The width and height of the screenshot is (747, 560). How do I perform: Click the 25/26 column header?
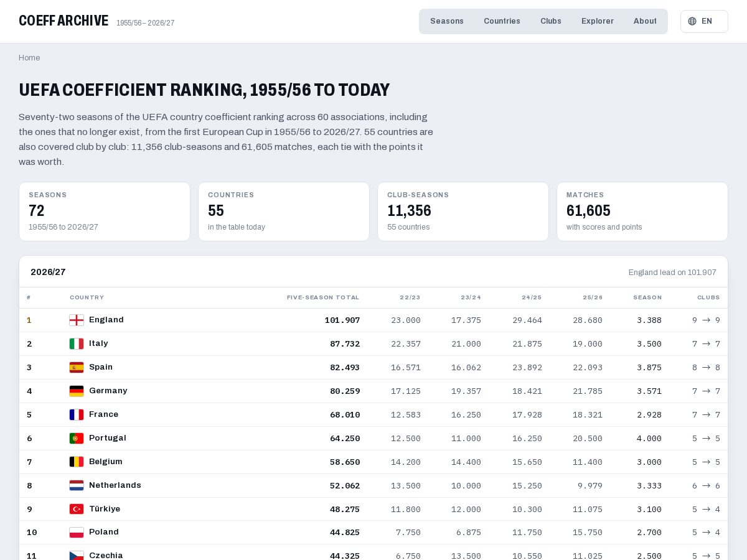(593, 297)
